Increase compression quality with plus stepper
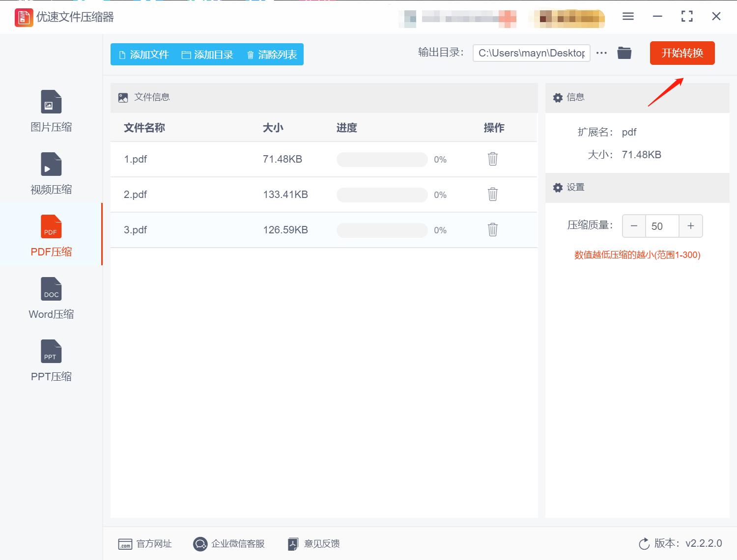 [x=691, y=226]
